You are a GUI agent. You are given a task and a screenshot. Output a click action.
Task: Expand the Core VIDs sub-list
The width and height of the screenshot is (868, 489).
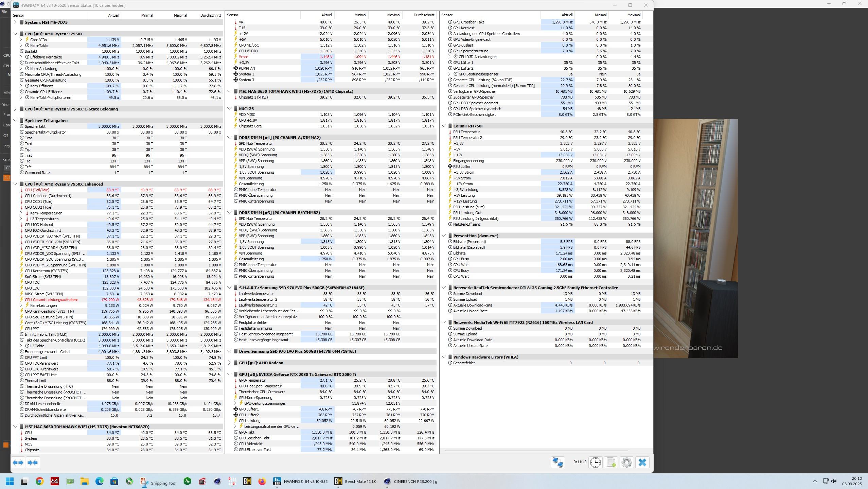pyautogui.click(x=21, y=40)
